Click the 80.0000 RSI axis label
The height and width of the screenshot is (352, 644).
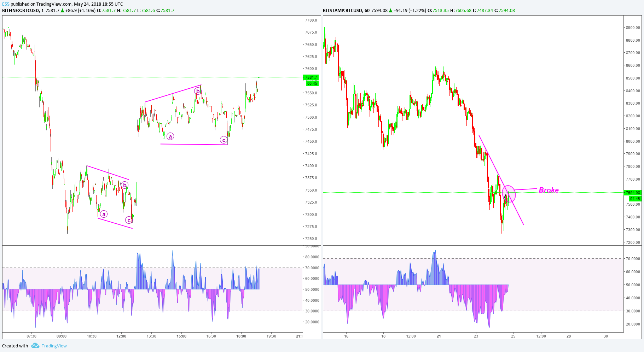point(312,257)
